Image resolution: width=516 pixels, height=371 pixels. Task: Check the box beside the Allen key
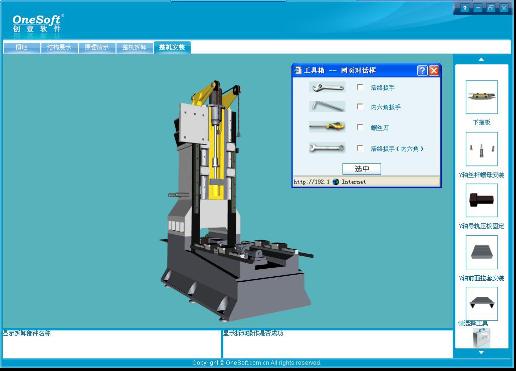360,107
